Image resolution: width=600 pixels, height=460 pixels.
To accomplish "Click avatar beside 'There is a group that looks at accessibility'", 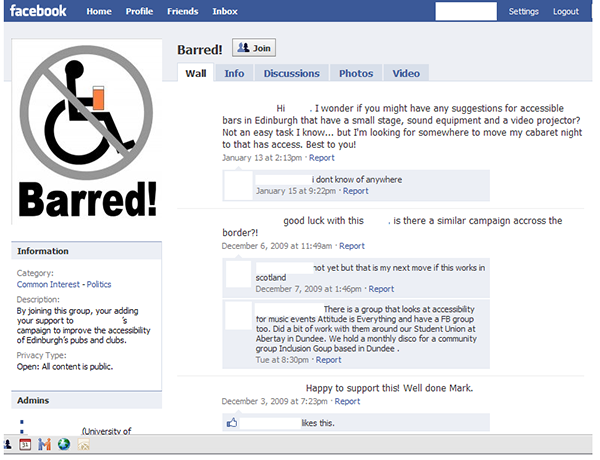I will [x=238, y=316].
